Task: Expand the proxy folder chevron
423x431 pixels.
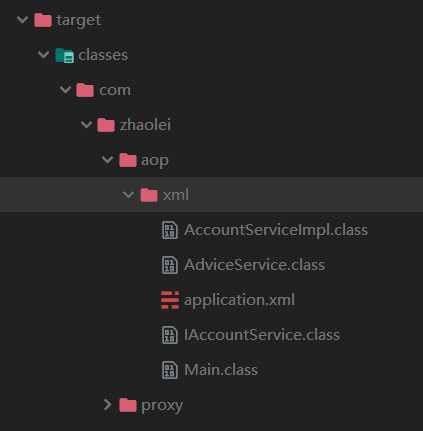Action: pyautogui.click(x=107, y=405)
